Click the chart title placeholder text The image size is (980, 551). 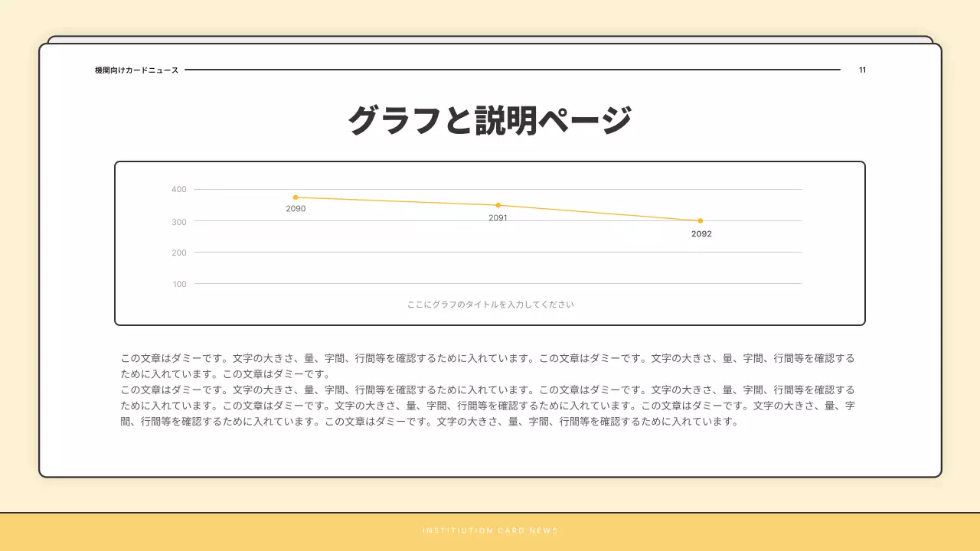(x=490, y=303)
